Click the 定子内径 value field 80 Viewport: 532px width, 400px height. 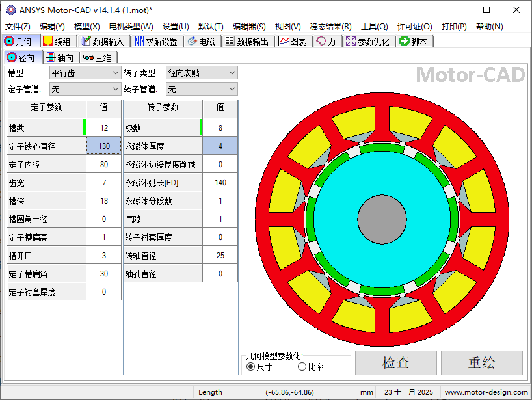104,165
